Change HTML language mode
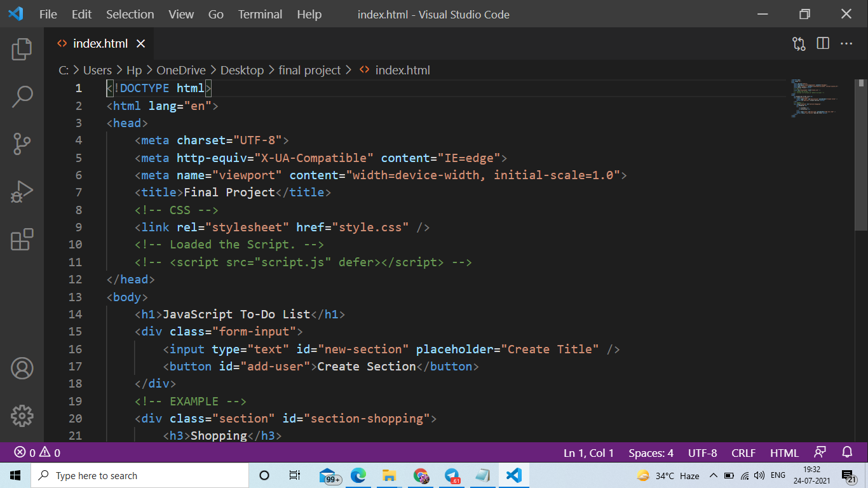 (x=784, y=453)
